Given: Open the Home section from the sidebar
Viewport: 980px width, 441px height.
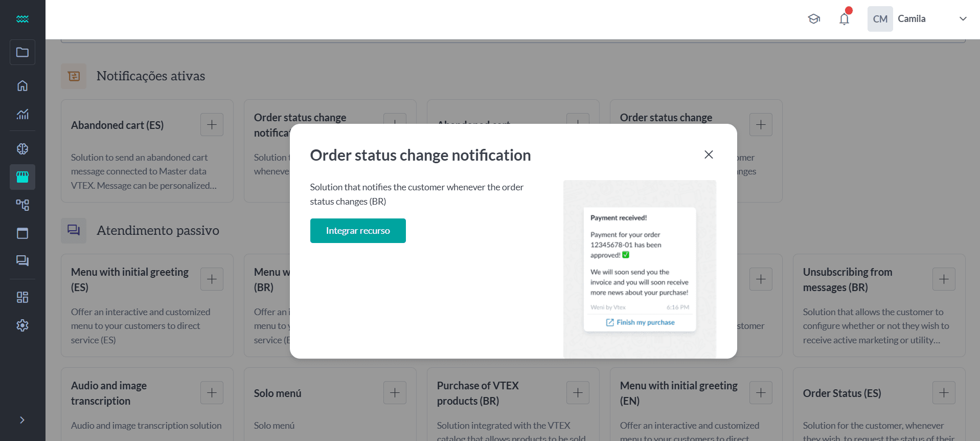Looking at the screenshot, I should (x=22, y=85).
